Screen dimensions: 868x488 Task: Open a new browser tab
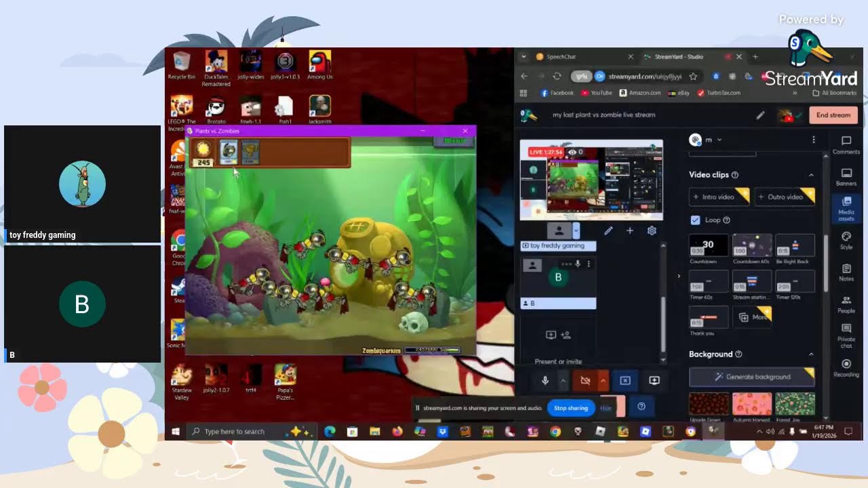(755, 57)
